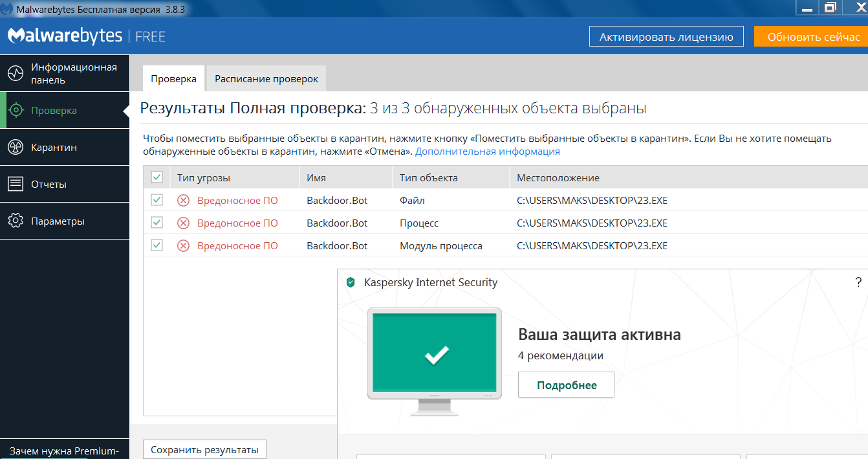This screenshot has width=868, height=459.
Task: Open Отчеты in the sidebar
Action: pos(65,185)
